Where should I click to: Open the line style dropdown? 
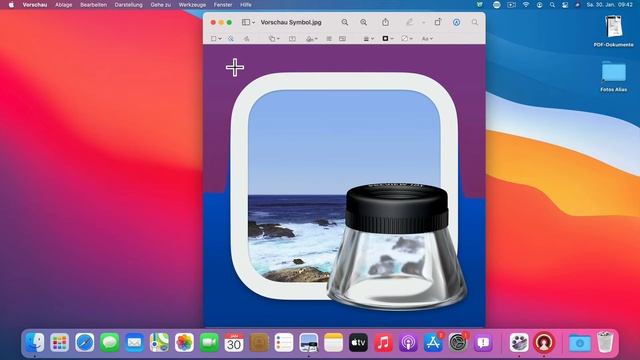click(x=368, y=38)
